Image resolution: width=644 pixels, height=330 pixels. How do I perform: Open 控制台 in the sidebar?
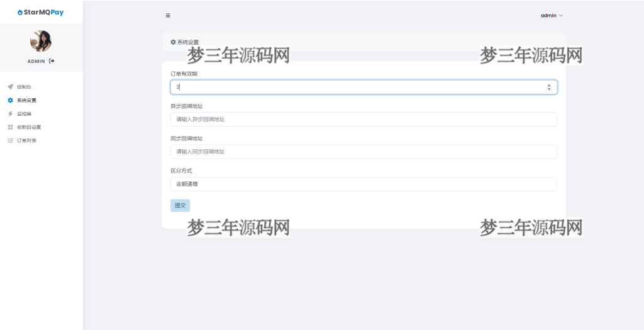pyautogui.click(x=24, y=87)
